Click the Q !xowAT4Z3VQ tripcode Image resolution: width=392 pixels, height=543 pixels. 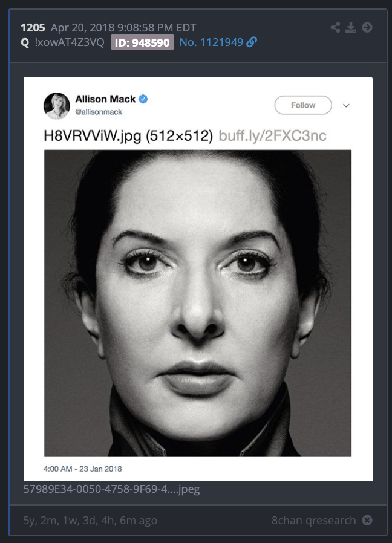point(62,42)
